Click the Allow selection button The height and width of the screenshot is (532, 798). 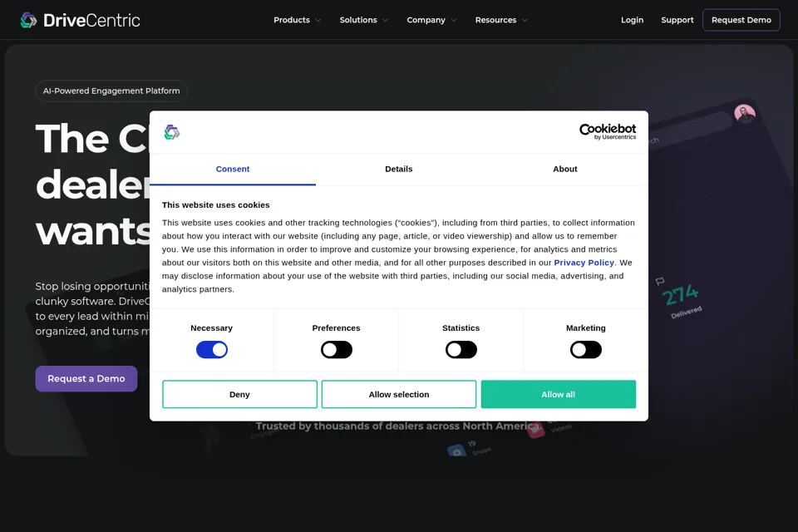point(399,394)
